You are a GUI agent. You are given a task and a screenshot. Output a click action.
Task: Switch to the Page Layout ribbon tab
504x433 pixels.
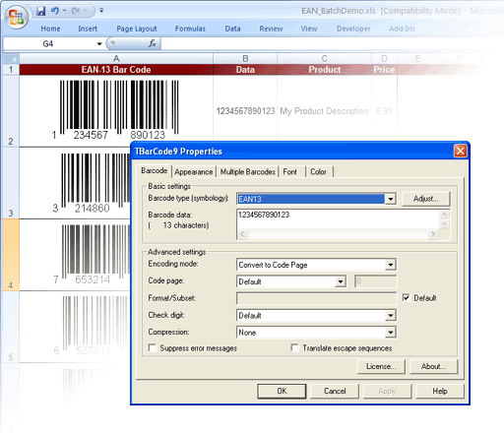137,29
